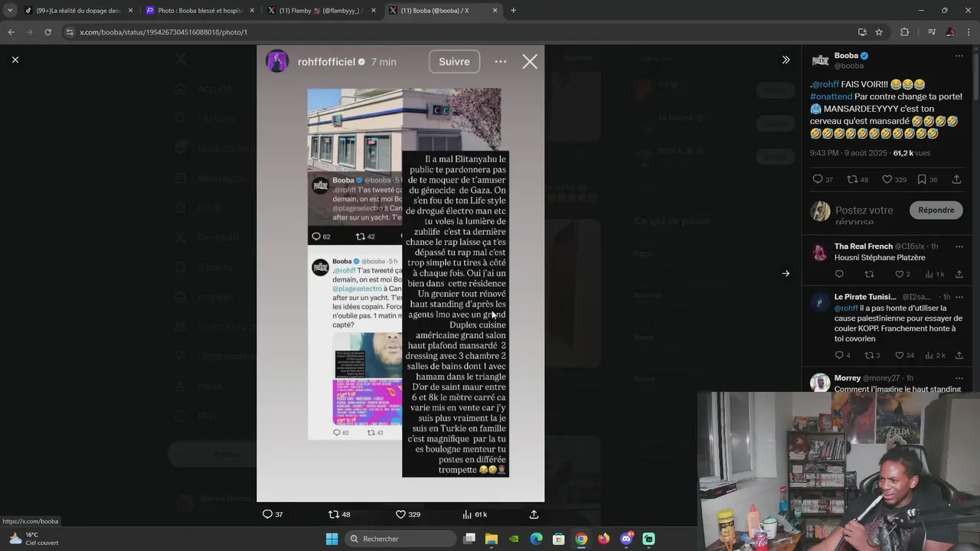The image size is (980, 551).
Task: Open a new browser tab
Action: tap(513, 11)
